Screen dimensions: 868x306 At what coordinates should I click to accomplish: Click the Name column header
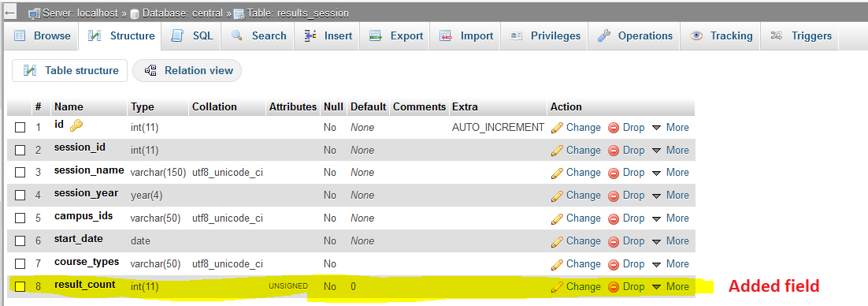pos(69,107)
